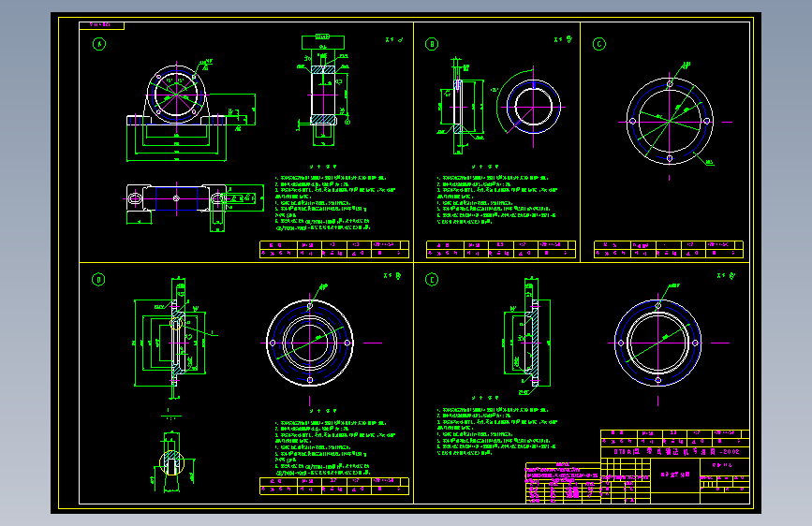This screenshot has height=526, width=812.
Task: Click the dense magenta revision table left of the title block
Action: pyautogui.click(x=563, y=483)
